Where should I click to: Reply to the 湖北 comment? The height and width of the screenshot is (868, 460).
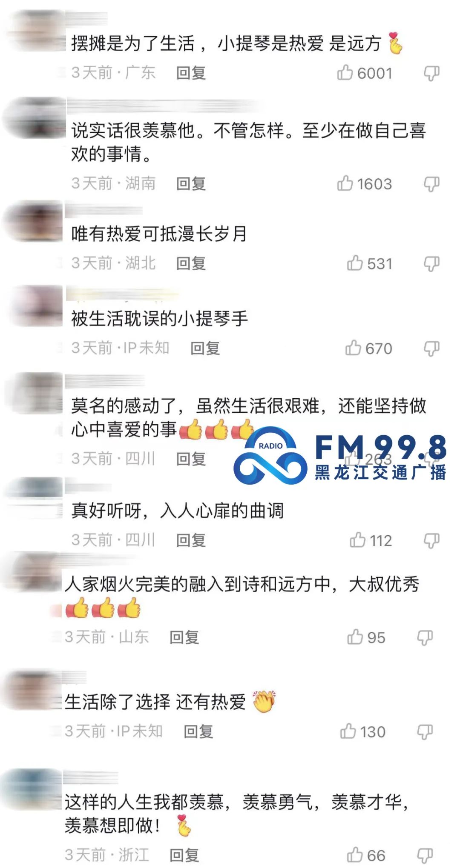[191, 263]
